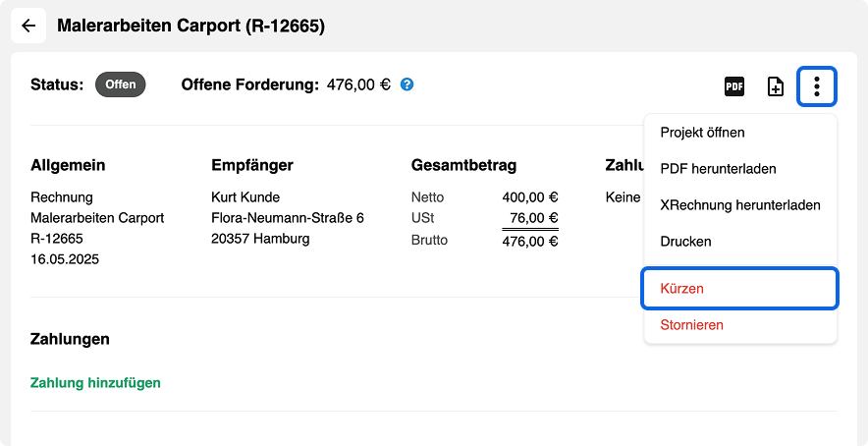
Task: Click the Offene Forderung amount 476,00 €
Action: tap(358, 84)
